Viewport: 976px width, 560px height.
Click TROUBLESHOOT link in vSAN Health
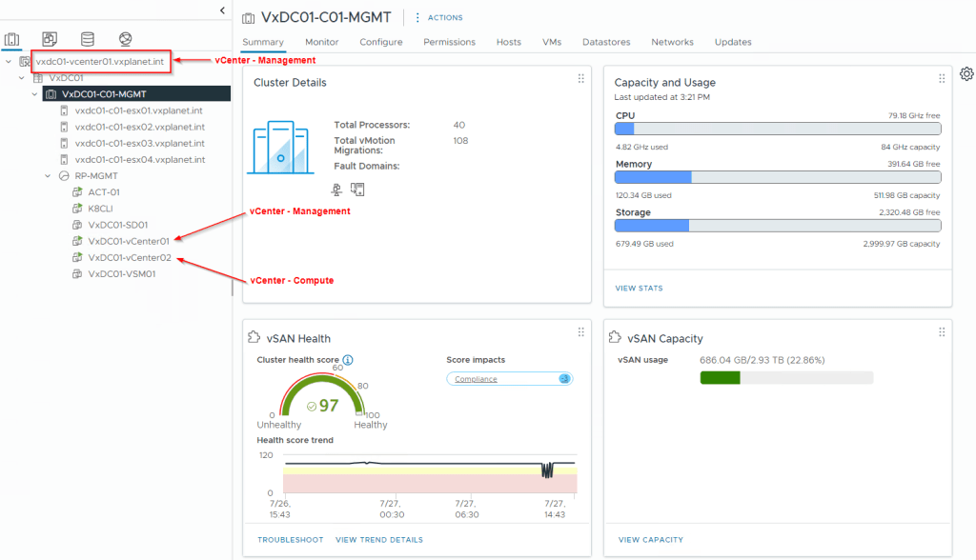(291, 539)
